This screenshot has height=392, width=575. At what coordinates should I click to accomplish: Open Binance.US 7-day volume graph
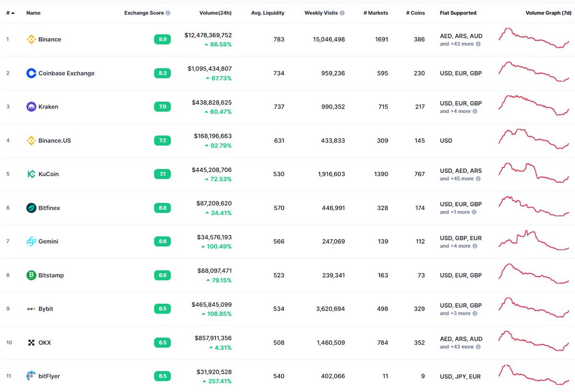point(534,139)
